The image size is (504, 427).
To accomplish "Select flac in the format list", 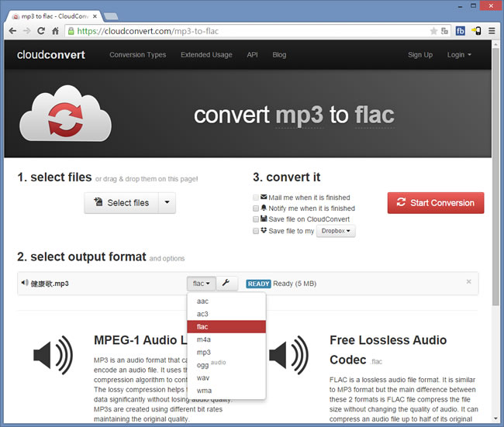I will coord(226,327).
